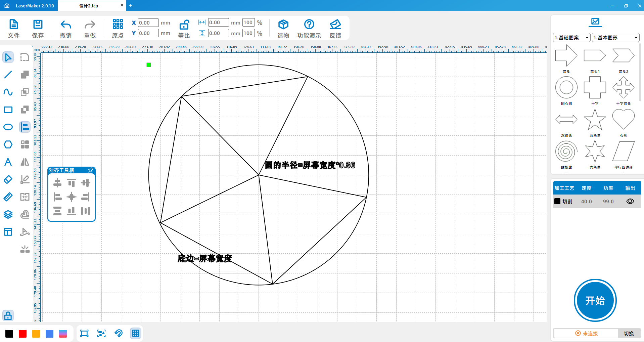The image size is (644, 342).
Task: Choose the gradient color swatch
Action: [x=63, y=334]
